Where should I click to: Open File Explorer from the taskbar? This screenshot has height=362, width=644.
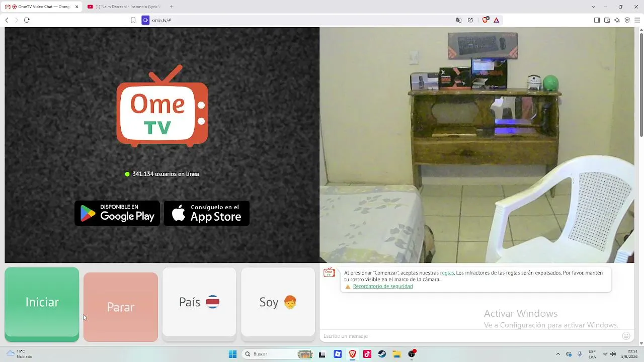pyautogui.click(x=396, y=354)
